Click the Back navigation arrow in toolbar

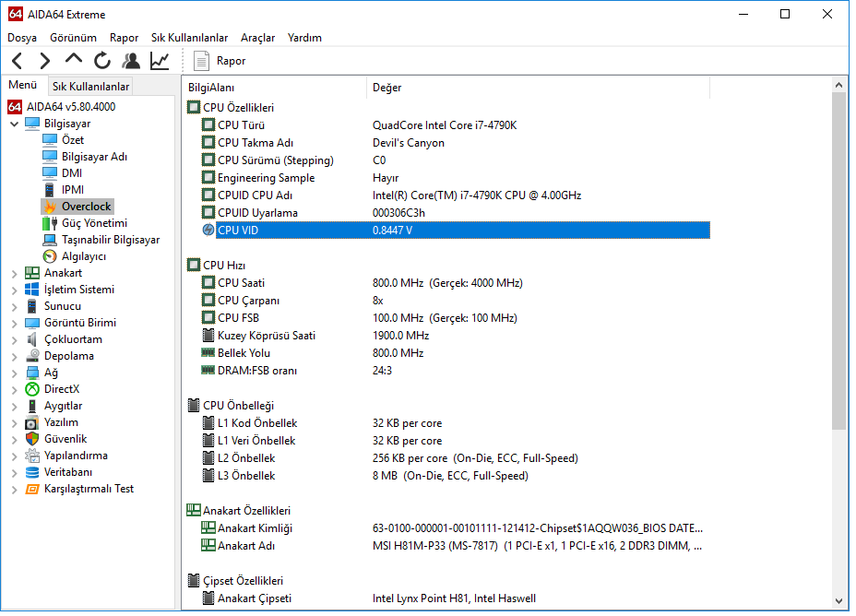(x=18, y=61)
